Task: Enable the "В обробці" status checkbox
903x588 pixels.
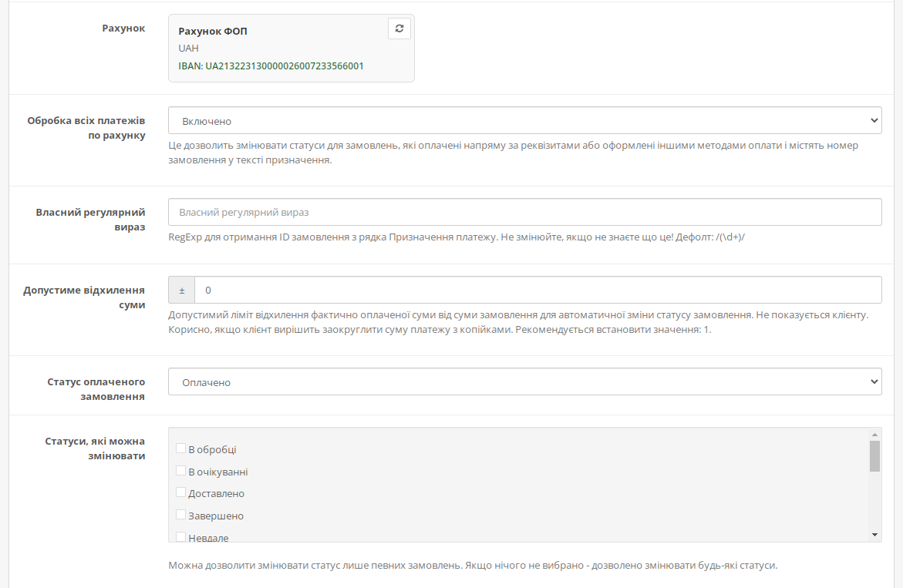Action: pos(180,449)
